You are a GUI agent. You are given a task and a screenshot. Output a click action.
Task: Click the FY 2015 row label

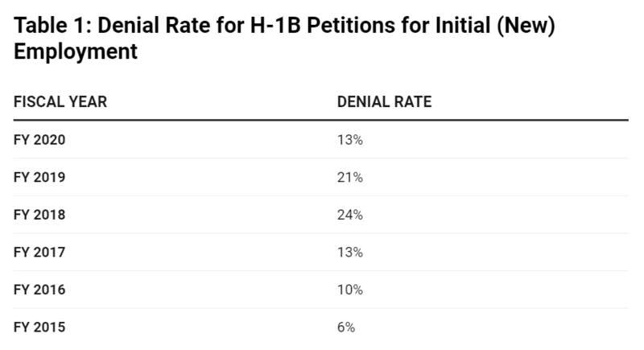pyautogui.click(x=39, y=327)
